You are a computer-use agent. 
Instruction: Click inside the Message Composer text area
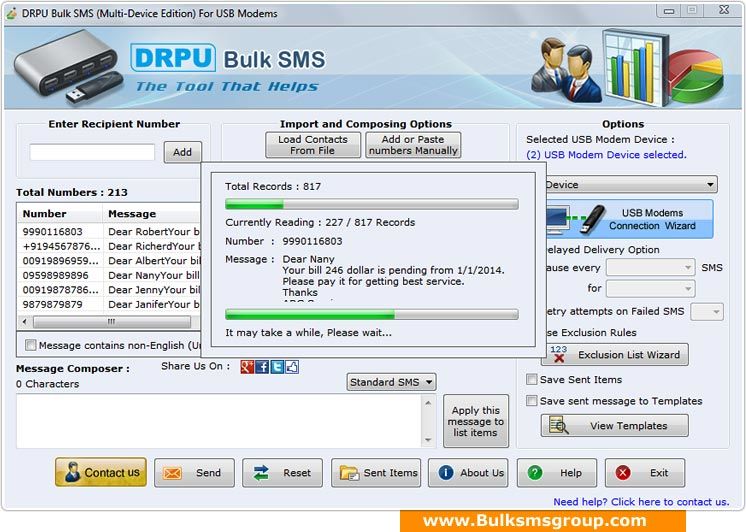[218, 421]
